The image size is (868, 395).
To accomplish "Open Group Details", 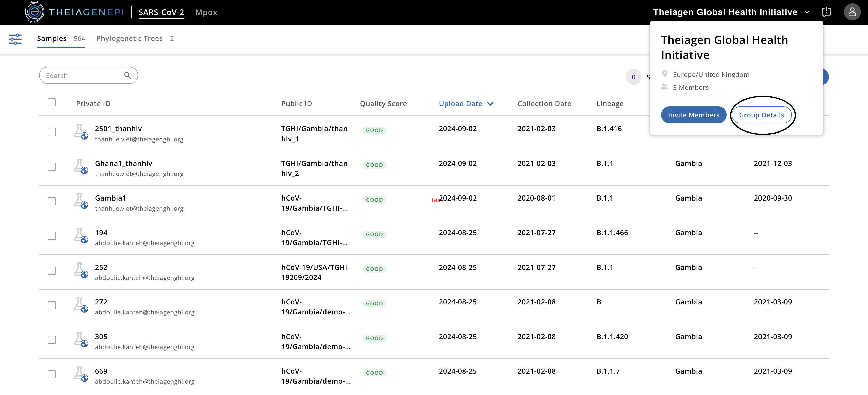I will click(761, 115).
